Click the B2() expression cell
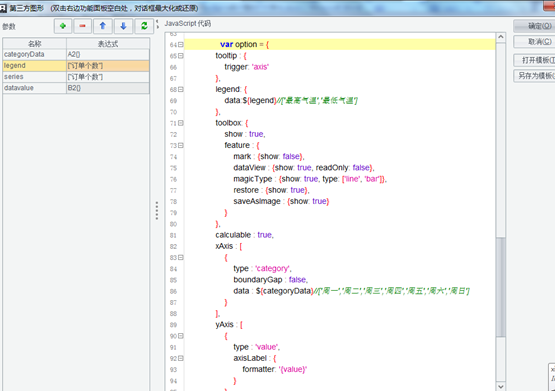Image resolution: width=555 pixels, height=392 pixels. coord(108,88)
